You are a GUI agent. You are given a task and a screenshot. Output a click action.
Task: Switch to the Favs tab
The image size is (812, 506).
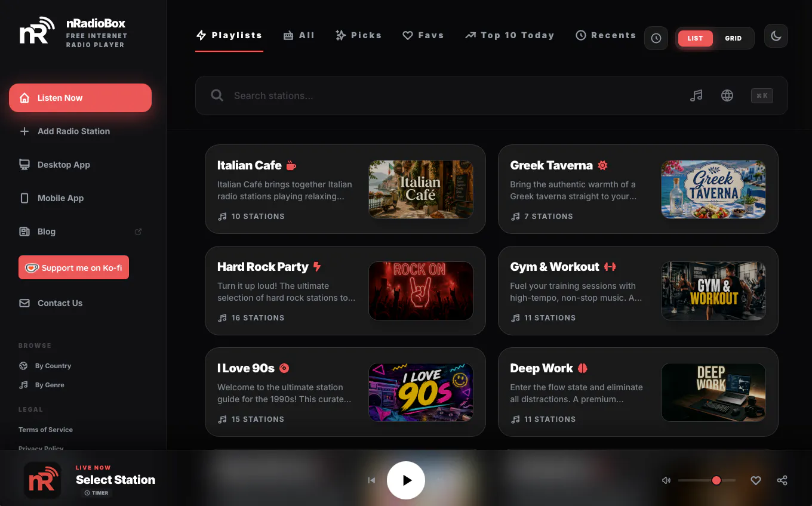pos(423,35)
